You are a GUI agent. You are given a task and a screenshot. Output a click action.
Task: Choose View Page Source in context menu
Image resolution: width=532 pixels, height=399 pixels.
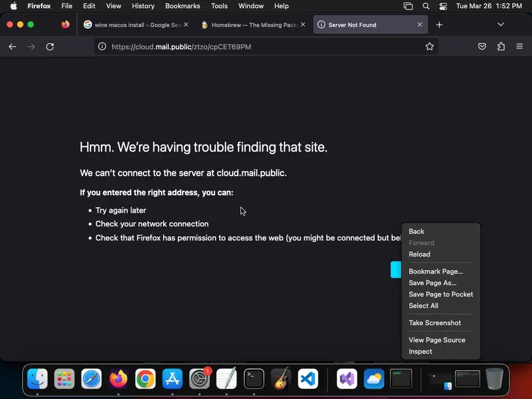click(x=441, y=340)
